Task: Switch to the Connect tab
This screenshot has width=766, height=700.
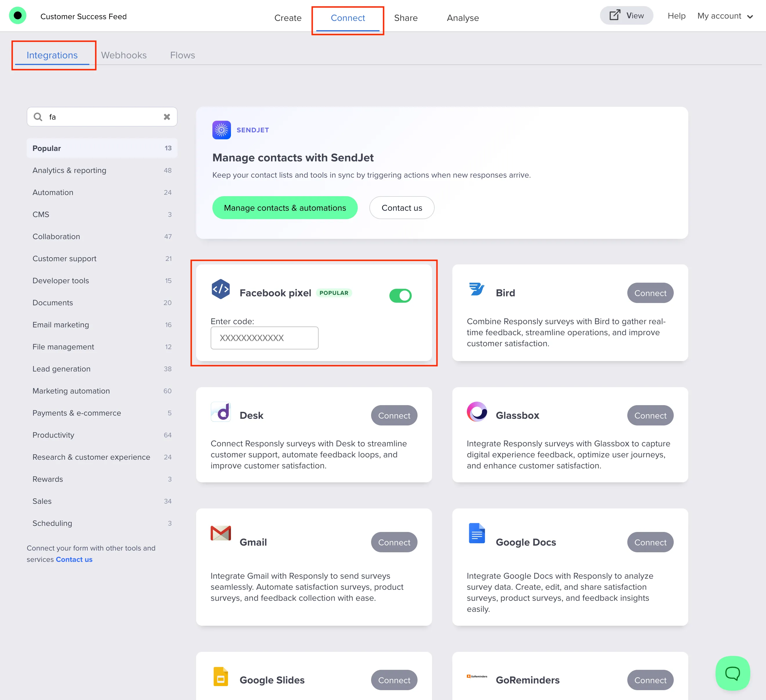Action: 348,18
